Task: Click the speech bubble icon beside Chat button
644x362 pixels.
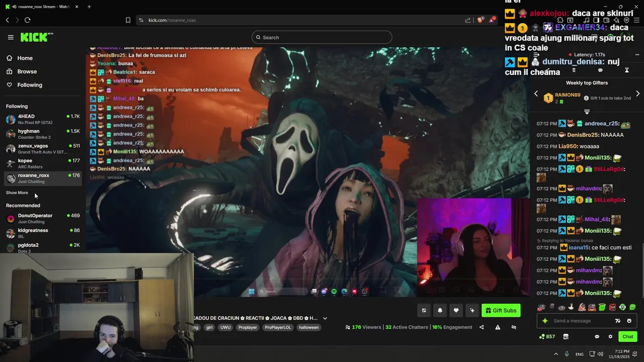Action: (597, 337)
